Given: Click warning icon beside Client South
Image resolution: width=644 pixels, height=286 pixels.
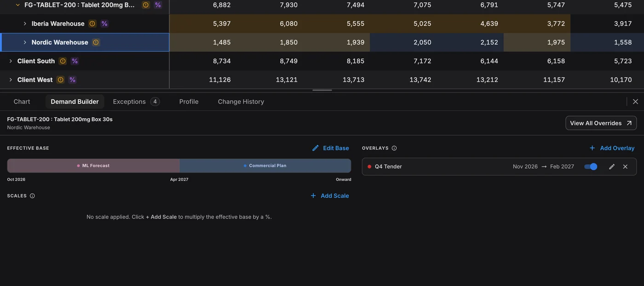Looking at the screenshot, I should [x=63, y=61].
